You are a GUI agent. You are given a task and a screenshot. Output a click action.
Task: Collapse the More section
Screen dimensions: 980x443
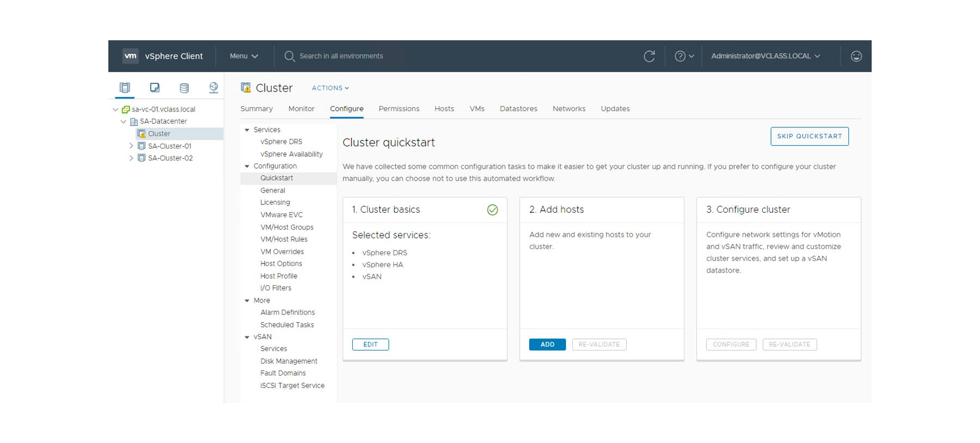pos(247,300)
